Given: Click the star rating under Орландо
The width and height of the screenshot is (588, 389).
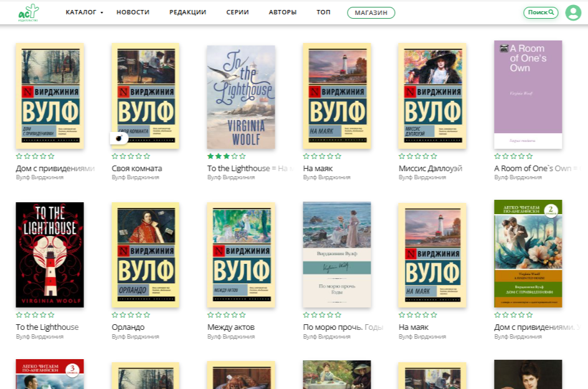Looking at the screenshot, I should pyautogui.click(x=131, y=315).
